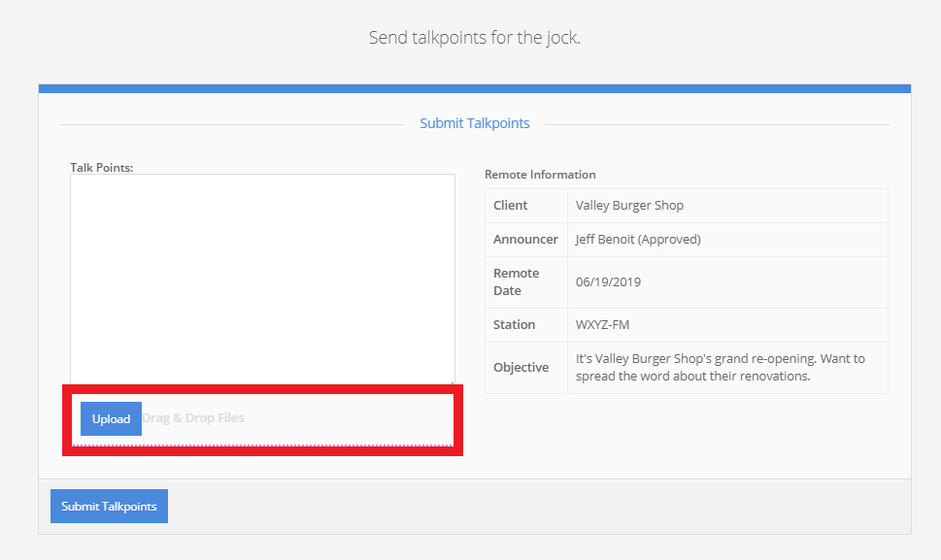
Task: Click the grand re-opening objective description
Action: [720, 367]
